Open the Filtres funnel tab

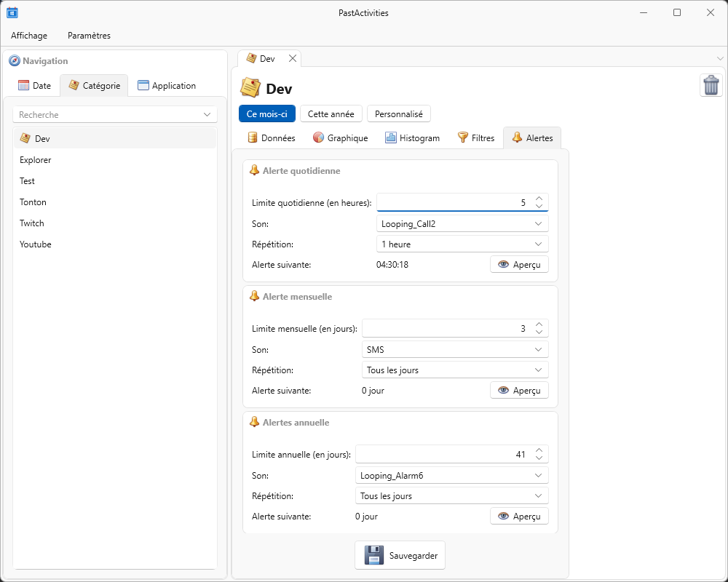click(475, 137)
